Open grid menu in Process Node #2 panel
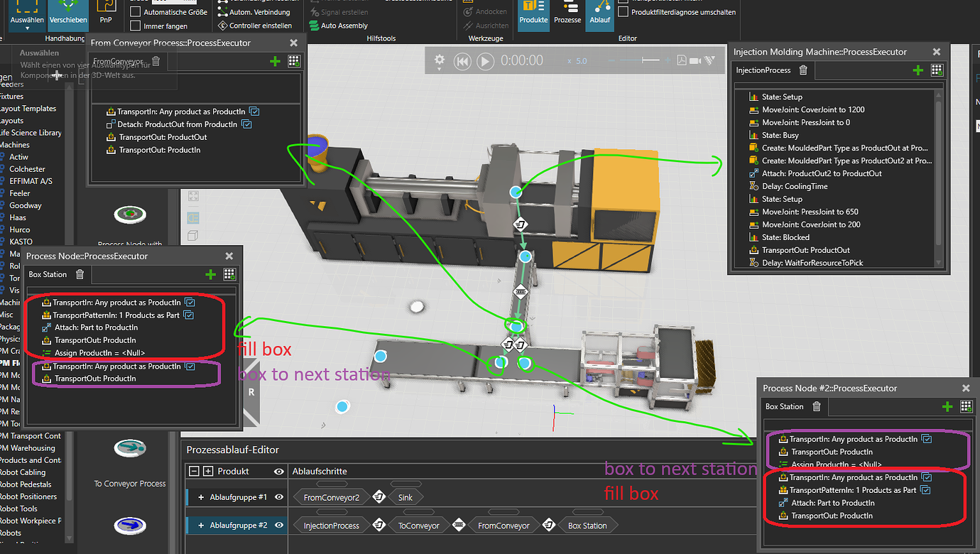The height and width of the screenshot is (554, 980). [966, 406]
